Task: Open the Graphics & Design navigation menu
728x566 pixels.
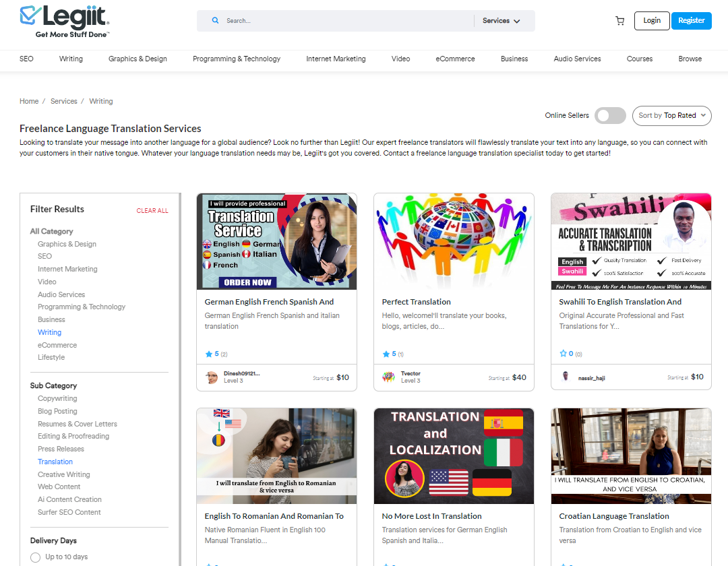Action: 138,59
